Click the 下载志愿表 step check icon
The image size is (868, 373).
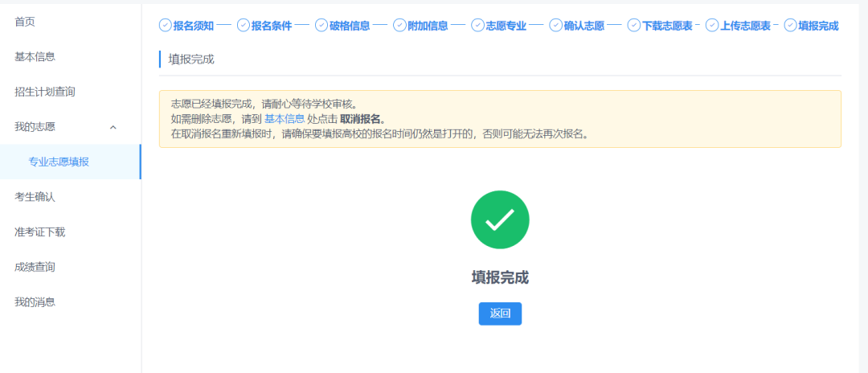(x=633, y=26)
